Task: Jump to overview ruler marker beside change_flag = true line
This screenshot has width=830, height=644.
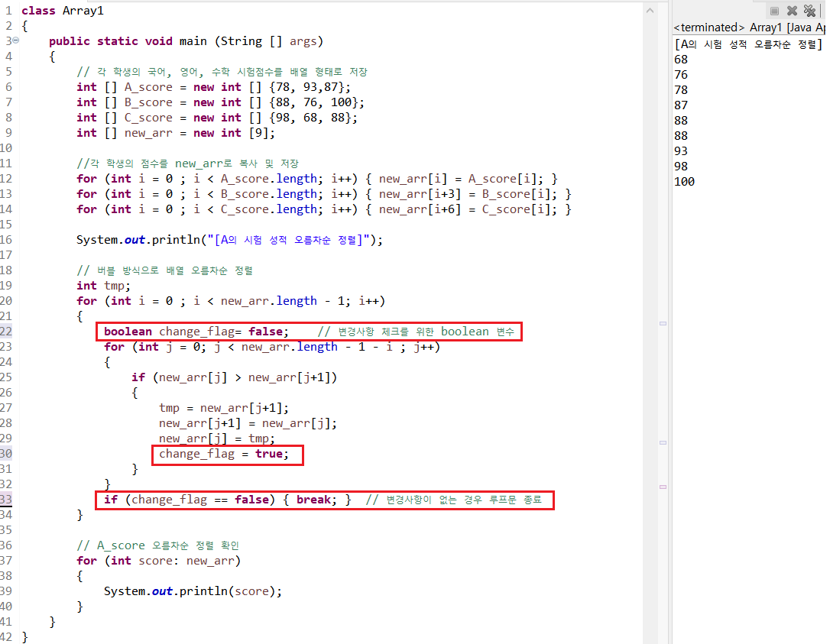Action: (663, 442)
